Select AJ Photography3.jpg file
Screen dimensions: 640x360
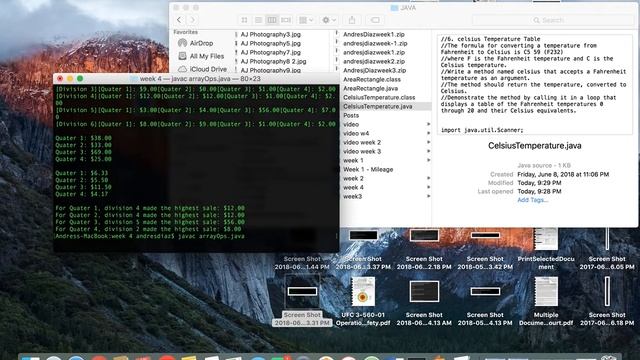[270, 34]
